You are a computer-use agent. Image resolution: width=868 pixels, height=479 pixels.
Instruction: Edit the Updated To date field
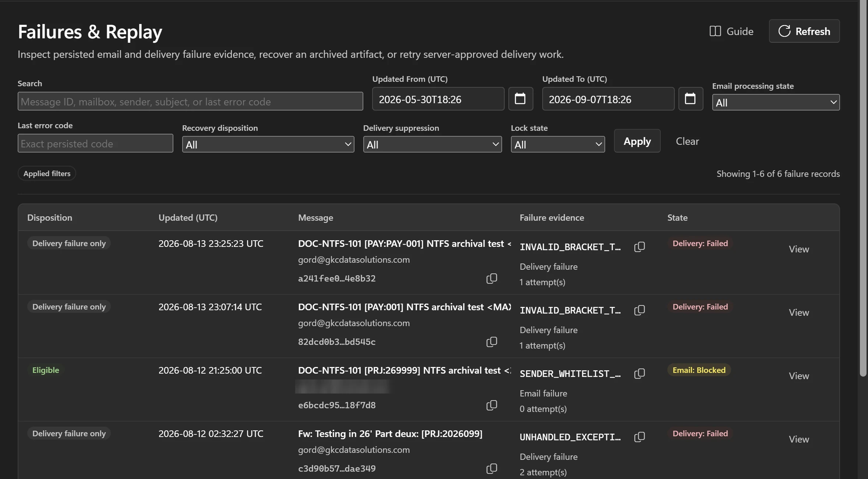click(608, 99)
